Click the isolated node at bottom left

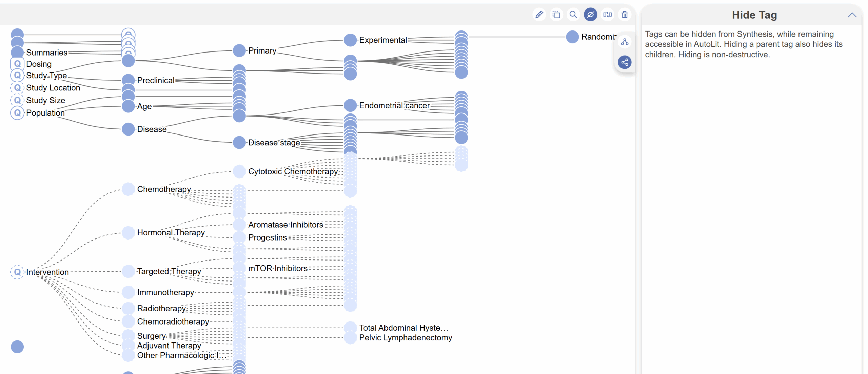point(17,347)
